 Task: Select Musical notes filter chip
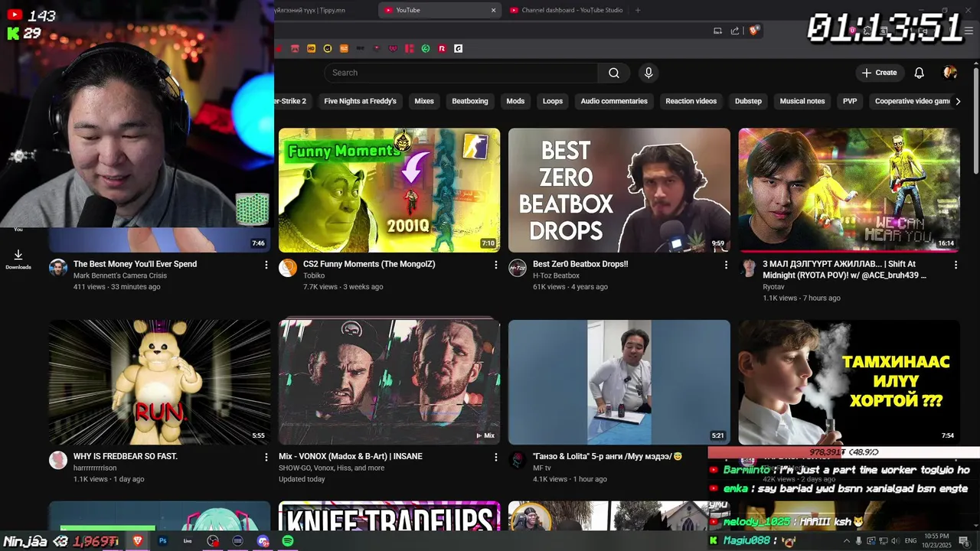[802, 101]
